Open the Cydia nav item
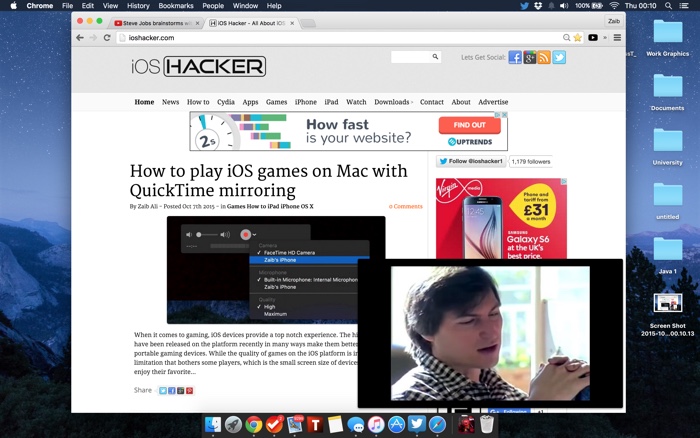The width and height of the screenshot is (700, 438). 226,102
